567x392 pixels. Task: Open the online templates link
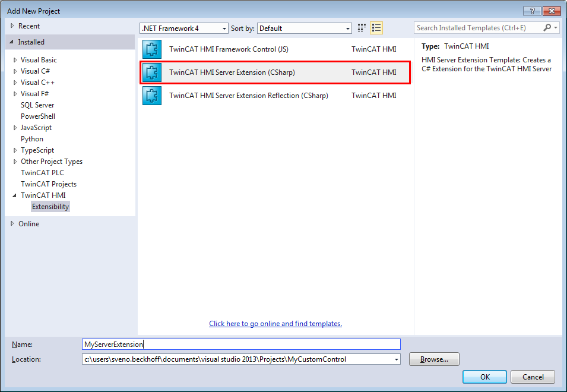(275, 324)
